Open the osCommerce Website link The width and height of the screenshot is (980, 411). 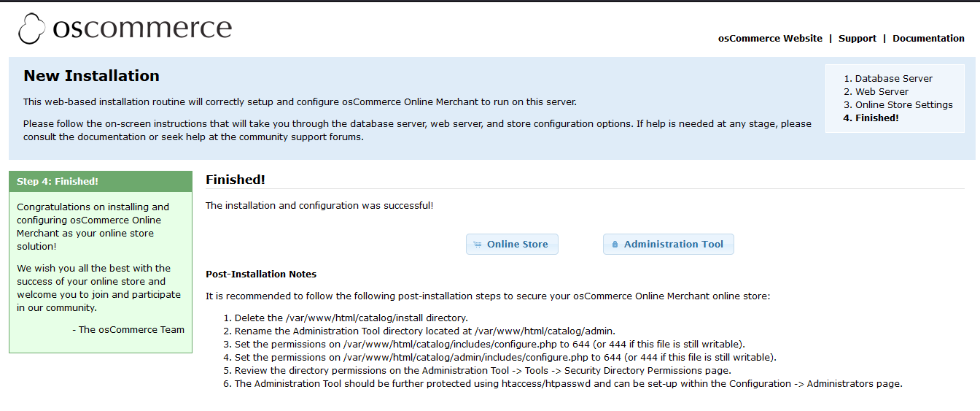pyautogui.click(x=770, y=39)
